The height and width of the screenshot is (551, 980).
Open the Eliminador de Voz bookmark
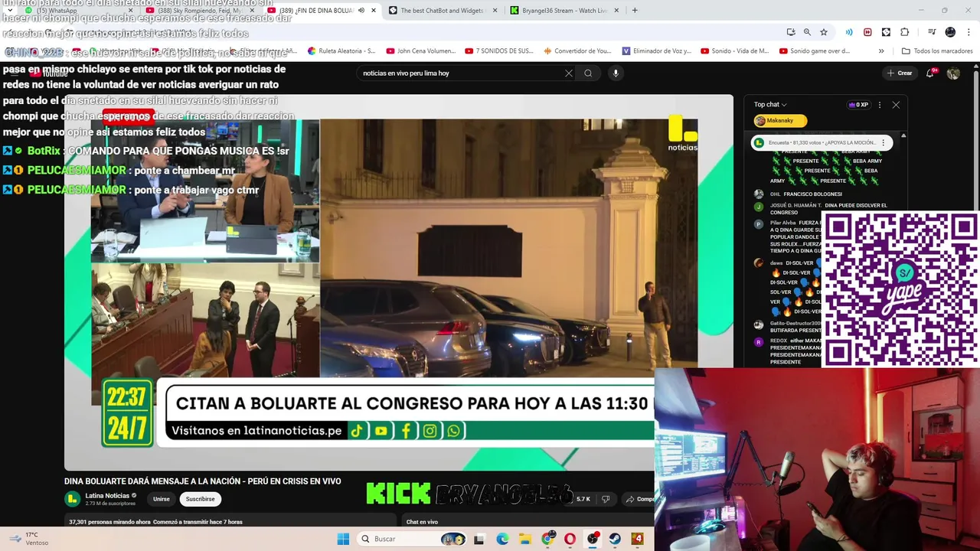point(657,51)
